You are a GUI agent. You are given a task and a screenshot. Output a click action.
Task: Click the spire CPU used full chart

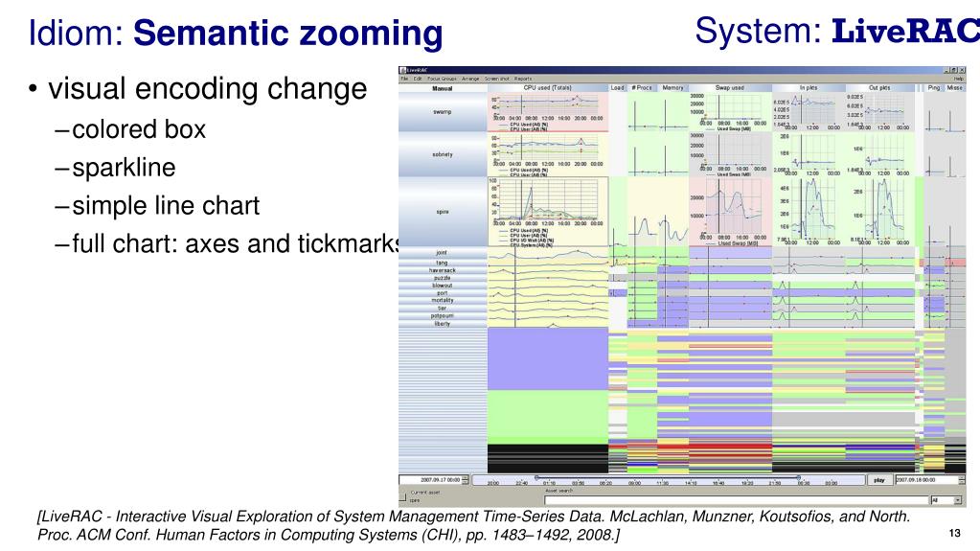[548, 212]
